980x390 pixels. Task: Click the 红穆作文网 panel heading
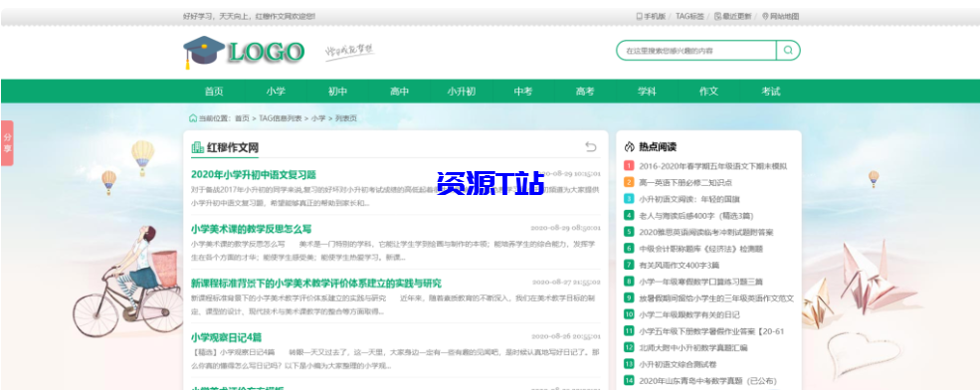[233, 148]
